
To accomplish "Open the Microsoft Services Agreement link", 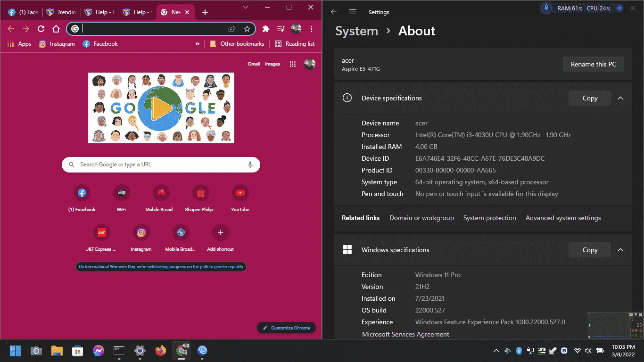I will point(405,334).
